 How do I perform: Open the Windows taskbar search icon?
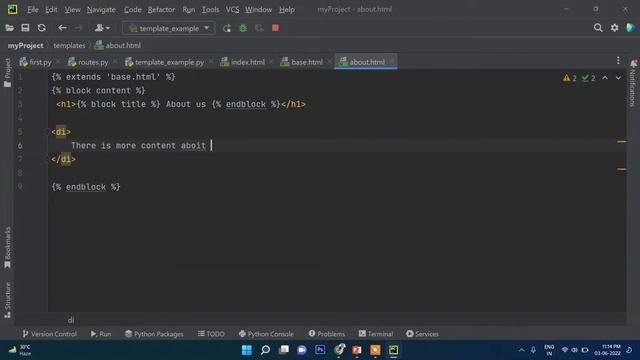tap(265, 350)
